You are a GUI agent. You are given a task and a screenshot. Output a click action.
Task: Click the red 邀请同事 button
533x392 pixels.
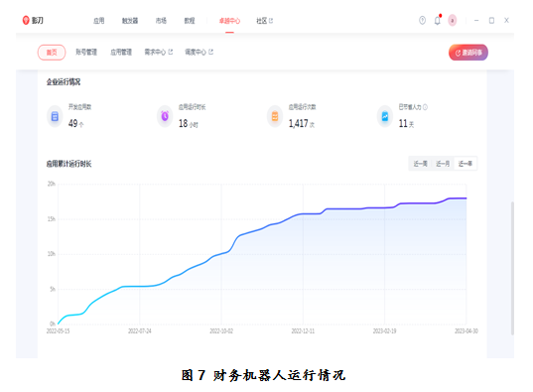point(468,53)
